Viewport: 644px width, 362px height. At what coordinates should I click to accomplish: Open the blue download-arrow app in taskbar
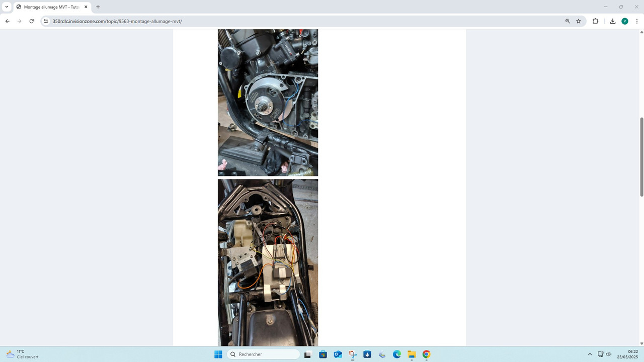click(367, 354)
